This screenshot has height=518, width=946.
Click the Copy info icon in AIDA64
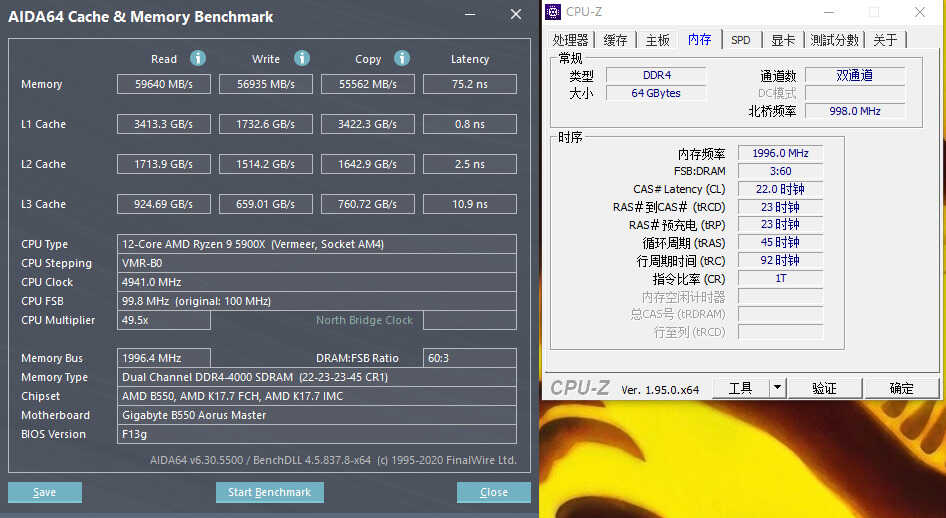point(402,58)
